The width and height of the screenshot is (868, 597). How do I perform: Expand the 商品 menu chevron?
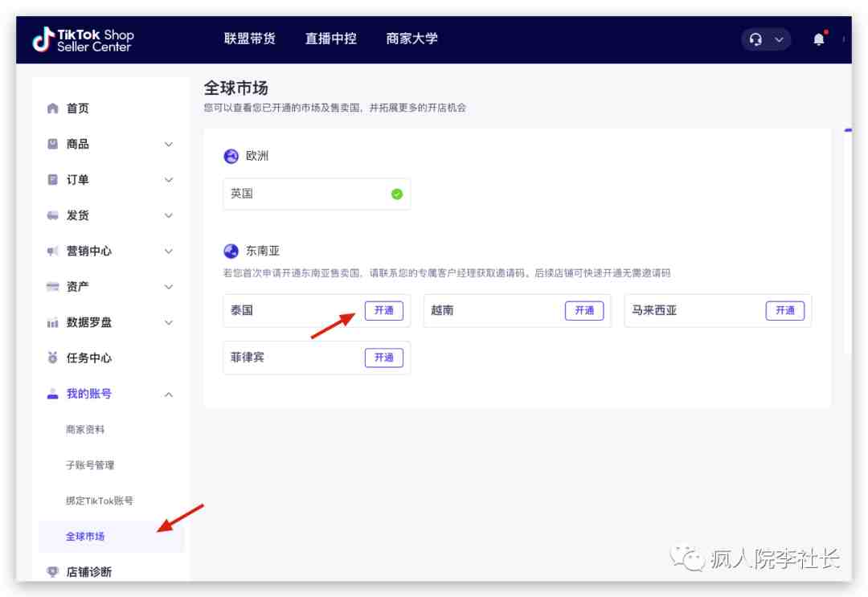169,145
